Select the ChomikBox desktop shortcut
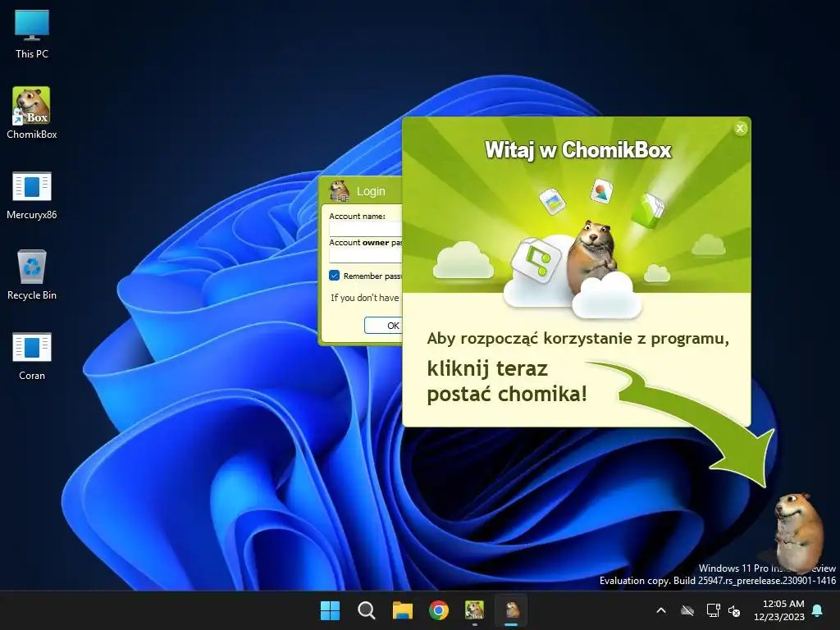The height and width of the screenshot is (630, 840). [x=32, y=113]
